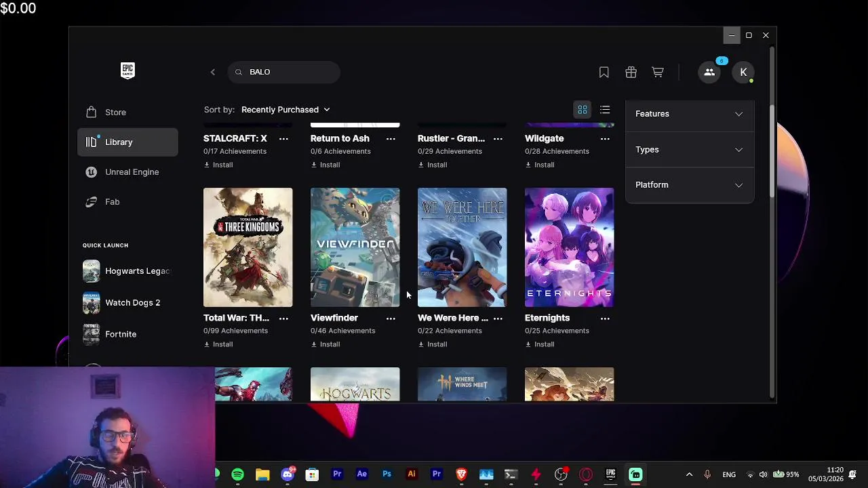This screenshot has height=488, width=868.
Task: Switch to grid view
Action: [583, 109]
